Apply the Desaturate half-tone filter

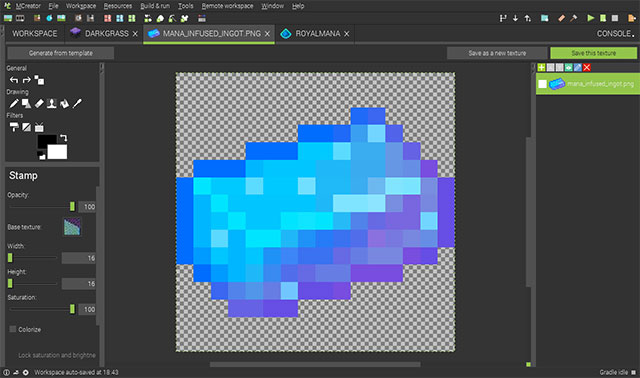[27, 127]
